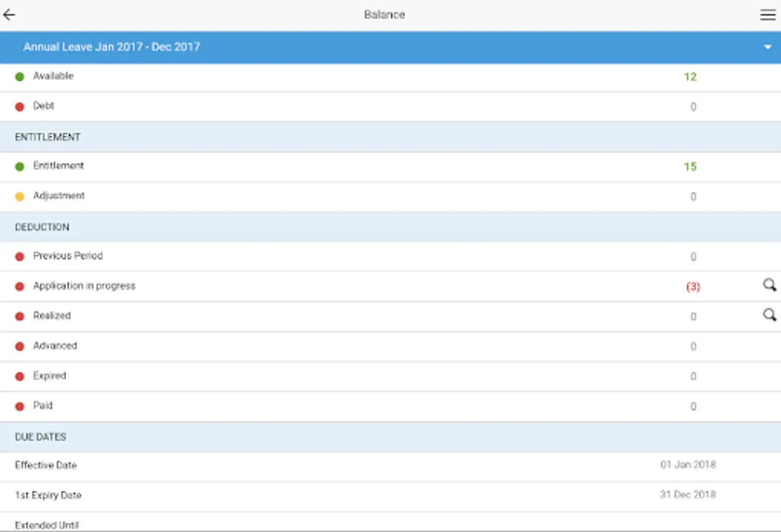781x532 pixels.
Task: Click the red dot beside Application in progress
Action: pos(20,287)
